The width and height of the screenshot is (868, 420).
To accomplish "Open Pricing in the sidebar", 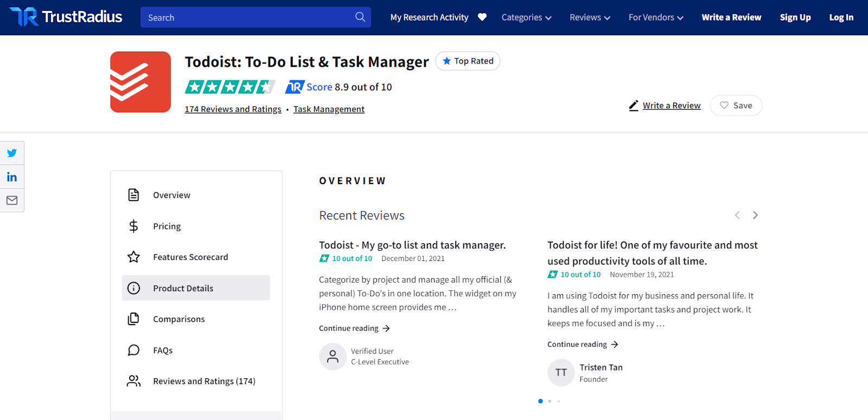I will [167, 226].
